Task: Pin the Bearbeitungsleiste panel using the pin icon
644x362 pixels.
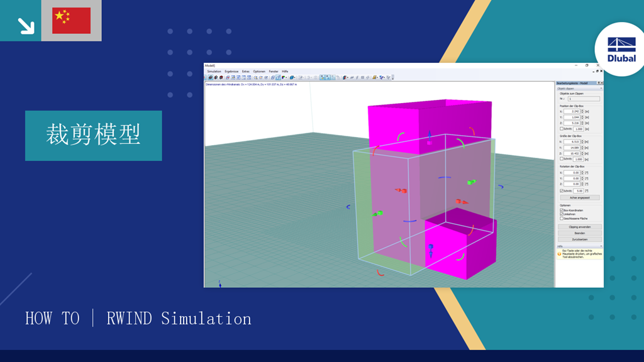Action: point(599,83)
